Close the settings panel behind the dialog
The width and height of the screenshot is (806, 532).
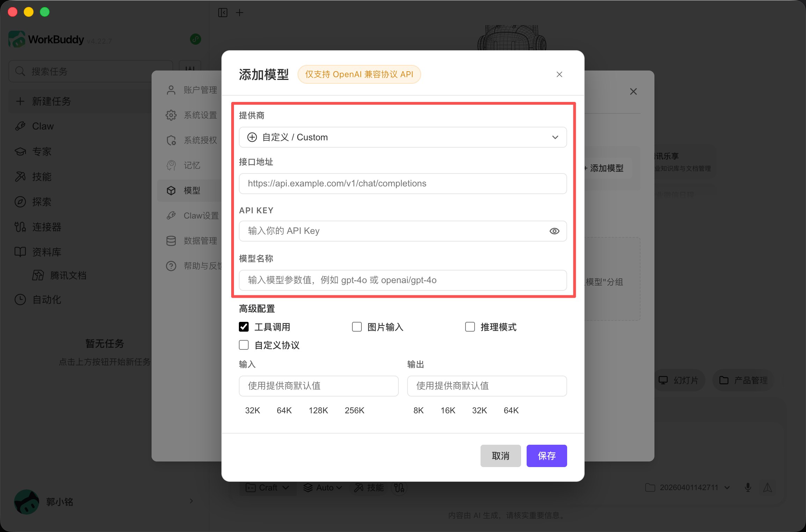(x=633, y=91)
